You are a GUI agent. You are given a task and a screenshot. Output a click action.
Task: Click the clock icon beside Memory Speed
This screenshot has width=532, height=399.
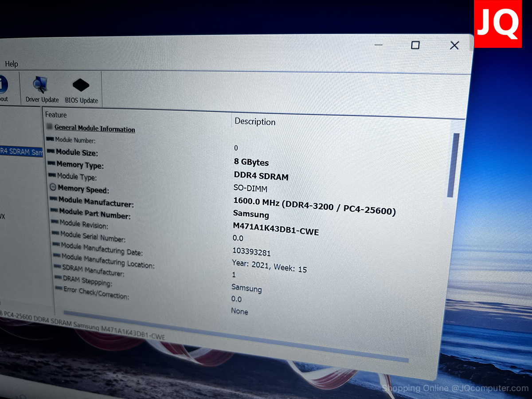click(53, 187)
